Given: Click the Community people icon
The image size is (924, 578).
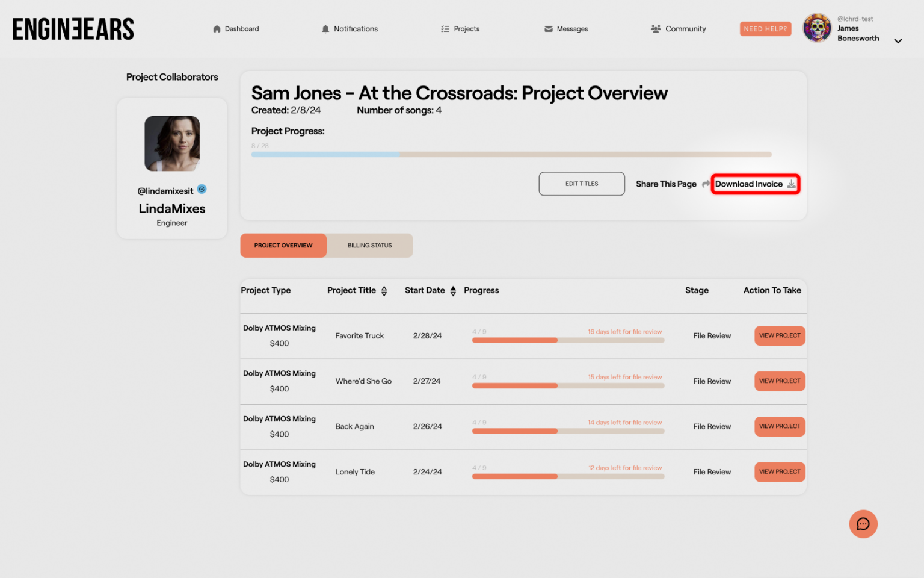Looking at the screenshot, I should [656, 29].
